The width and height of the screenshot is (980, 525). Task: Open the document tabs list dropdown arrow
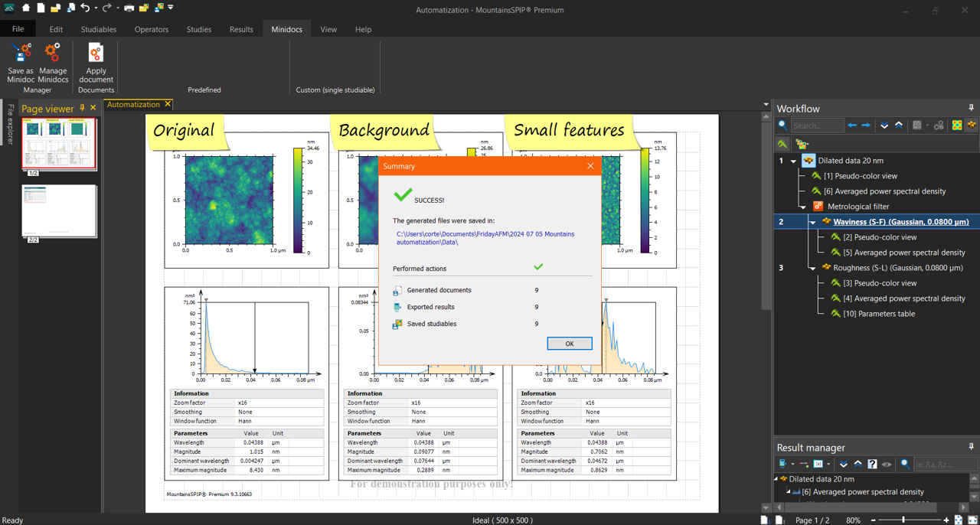766,105
